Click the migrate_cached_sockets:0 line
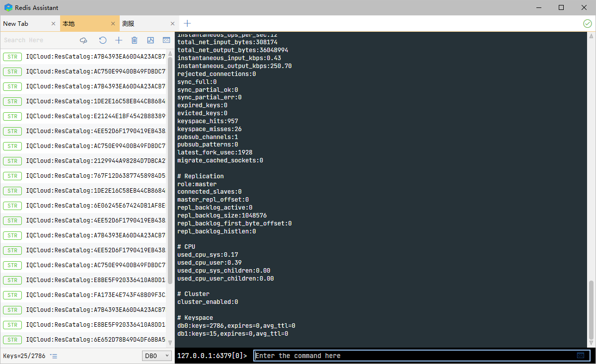The image size is (596, 364). click(220, 160)
